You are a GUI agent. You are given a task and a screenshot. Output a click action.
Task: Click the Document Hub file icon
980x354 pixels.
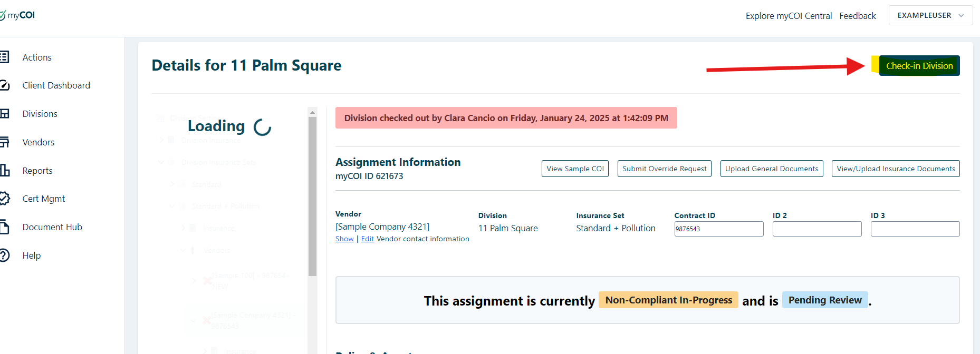pos(4,227)
